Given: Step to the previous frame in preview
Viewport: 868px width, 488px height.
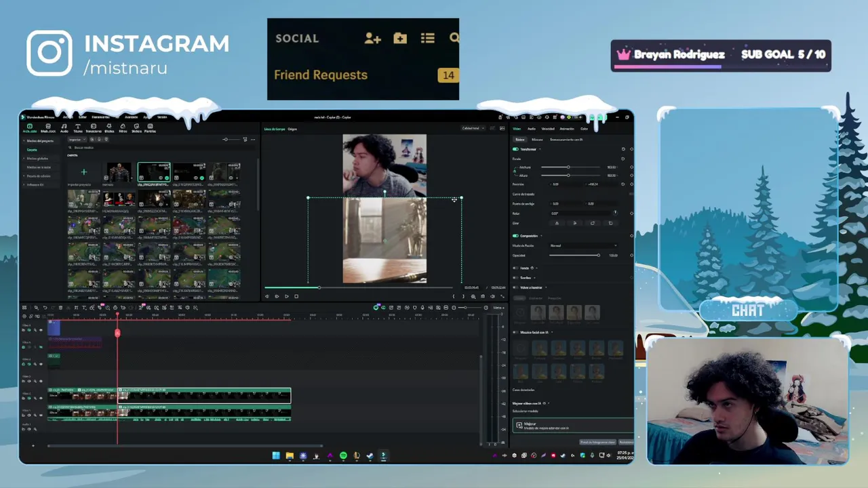Looking at the screenshot, I should click(267, 296).
